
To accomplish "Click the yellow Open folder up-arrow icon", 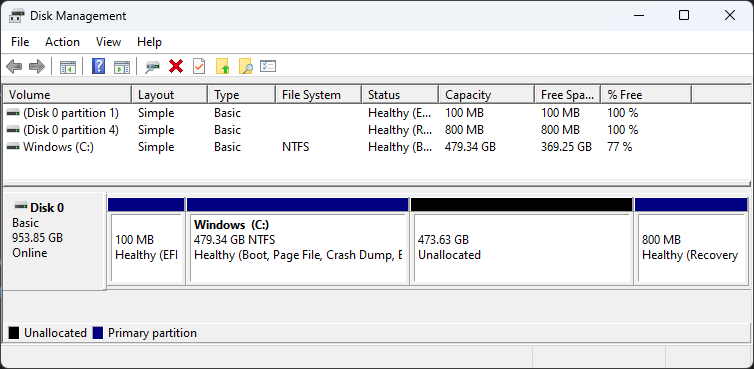I will click(x=223, y=66).
